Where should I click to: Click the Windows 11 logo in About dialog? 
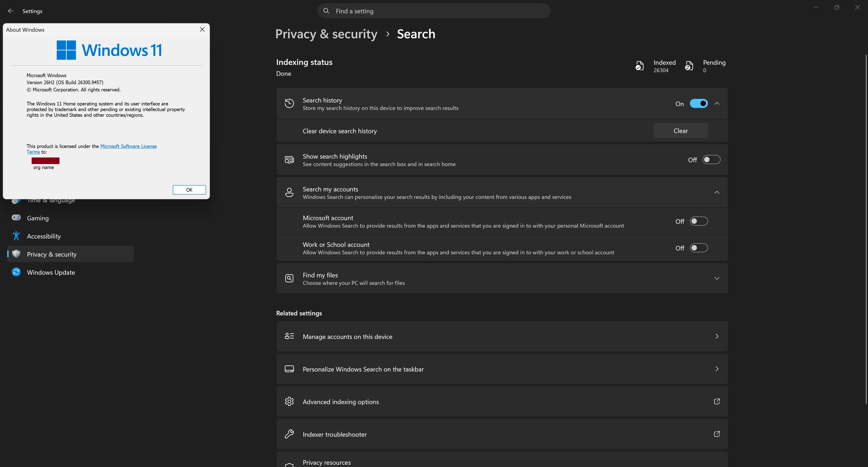coord(109,50)
